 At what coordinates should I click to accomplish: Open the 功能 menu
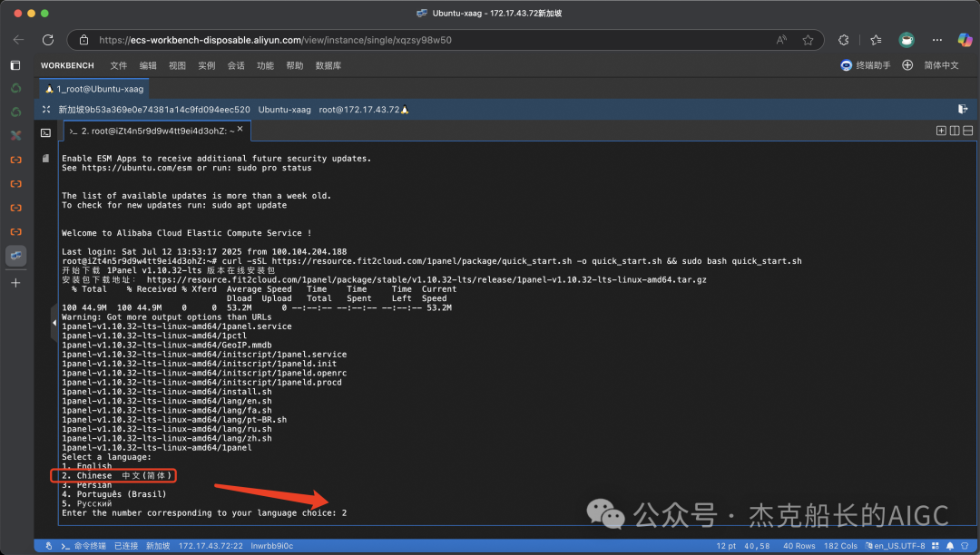coord(266,65)
